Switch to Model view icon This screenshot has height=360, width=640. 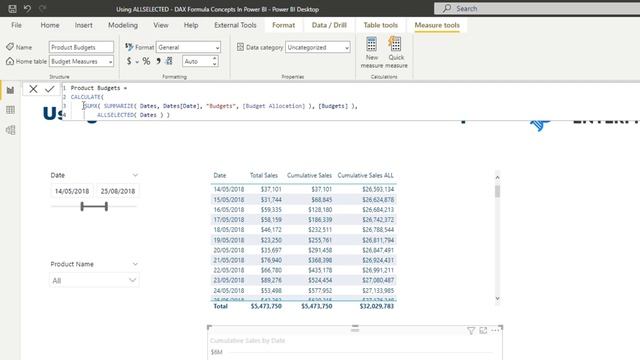10,130
